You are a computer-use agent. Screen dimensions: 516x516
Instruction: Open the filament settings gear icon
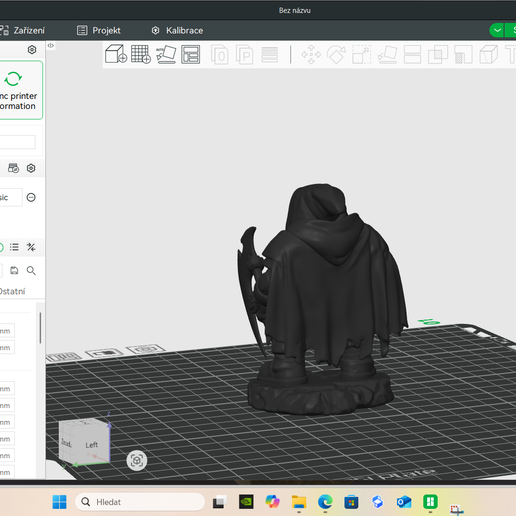tap(31, 168)
